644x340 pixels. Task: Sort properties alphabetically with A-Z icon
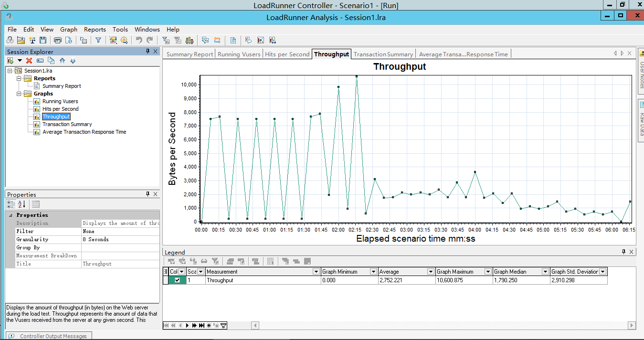[22, 204]
